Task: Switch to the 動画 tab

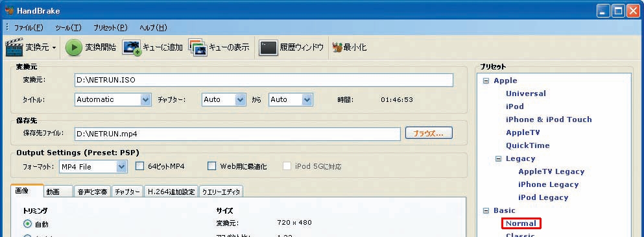Action: pyautogui.click(x=58, y=192)
